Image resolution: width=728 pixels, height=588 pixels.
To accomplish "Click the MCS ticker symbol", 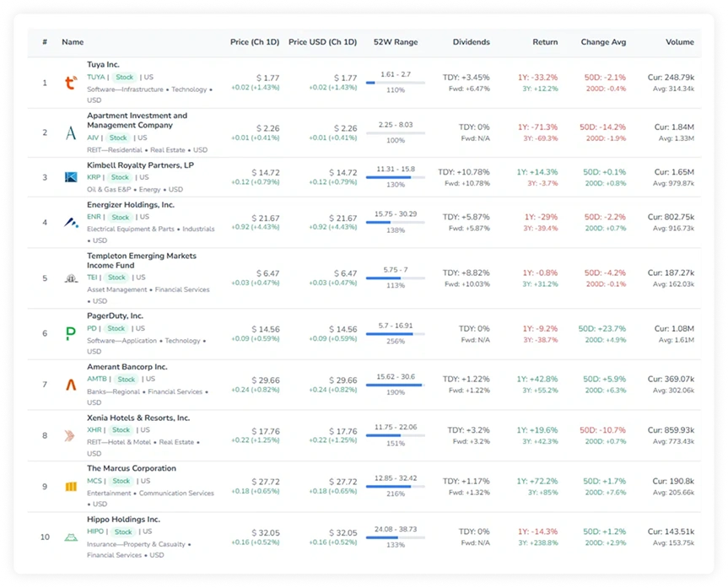I will [94, 481].
